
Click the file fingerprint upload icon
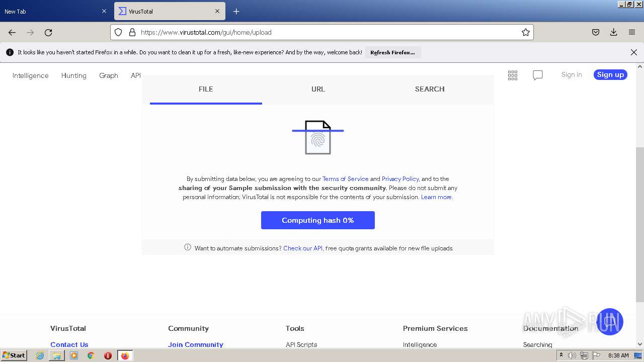[x=318, y=137]
